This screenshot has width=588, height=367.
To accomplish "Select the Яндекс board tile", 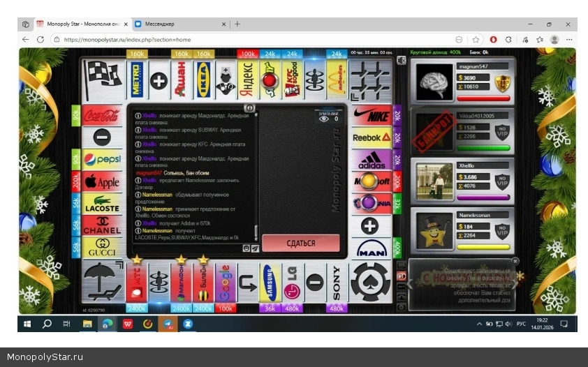I will click(x=247, y=80).
